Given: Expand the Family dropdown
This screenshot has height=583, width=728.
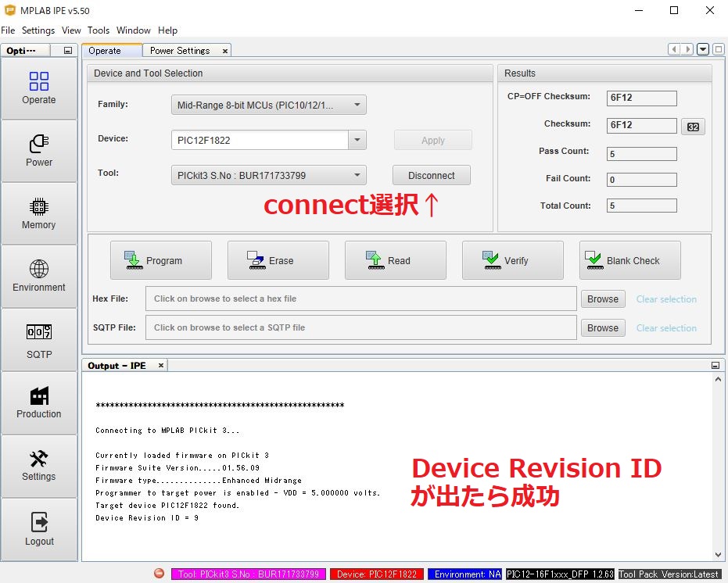Looking at the screenshot, I should [269, 105].
